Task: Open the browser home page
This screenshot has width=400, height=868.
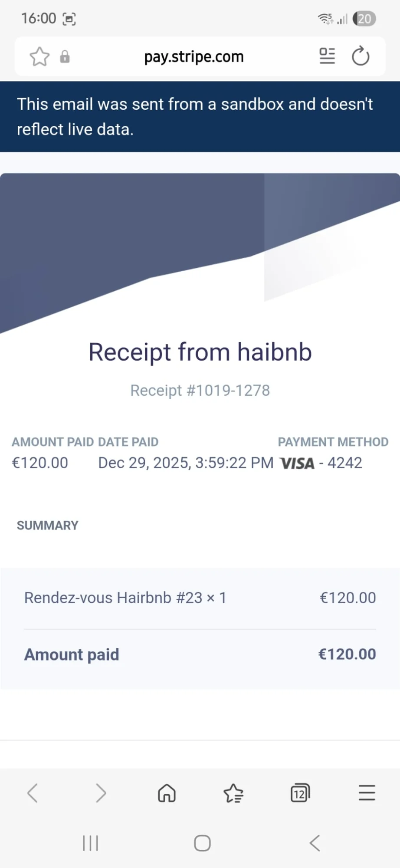Action: tap(167, 793)
